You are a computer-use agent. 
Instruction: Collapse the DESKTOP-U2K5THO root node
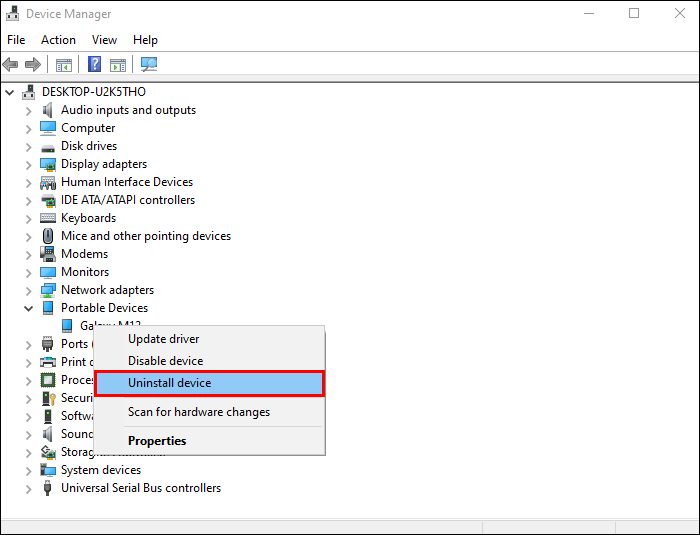pos(9,92)
